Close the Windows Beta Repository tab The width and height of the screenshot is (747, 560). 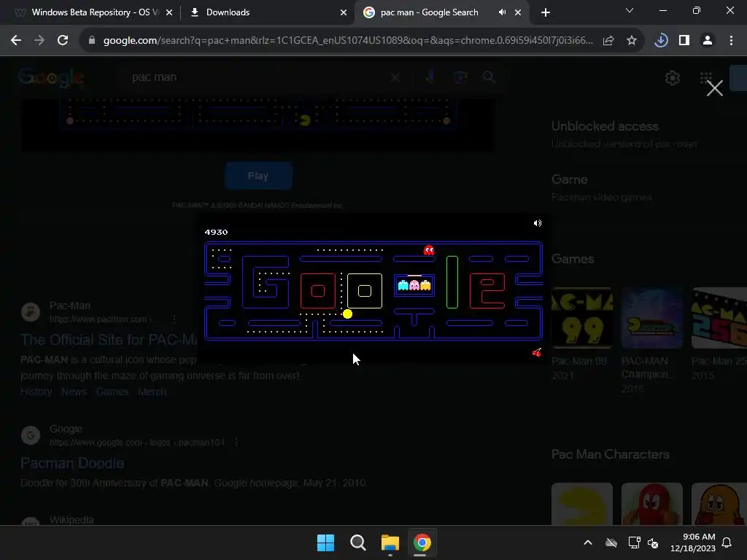click(169, 12)
